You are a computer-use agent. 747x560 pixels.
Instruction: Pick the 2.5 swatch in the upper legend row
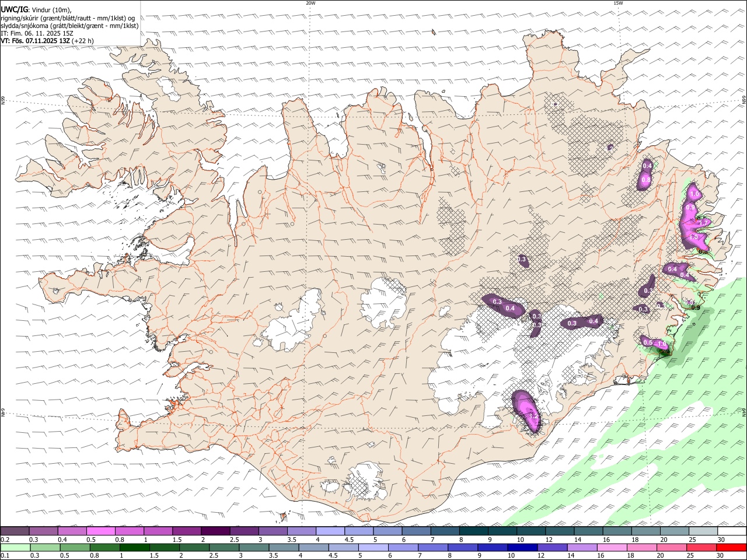tap(243, 531)
